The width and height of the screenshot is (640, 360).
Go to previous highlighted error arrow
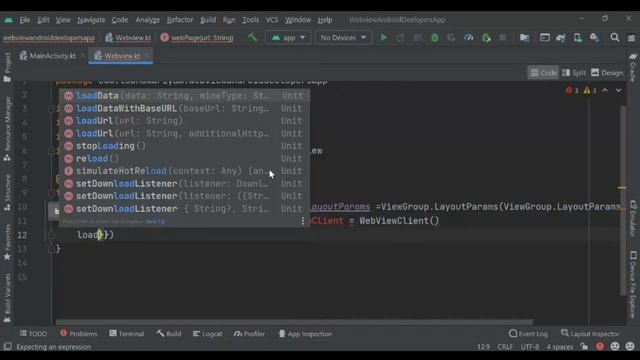(x=605, y=91)
